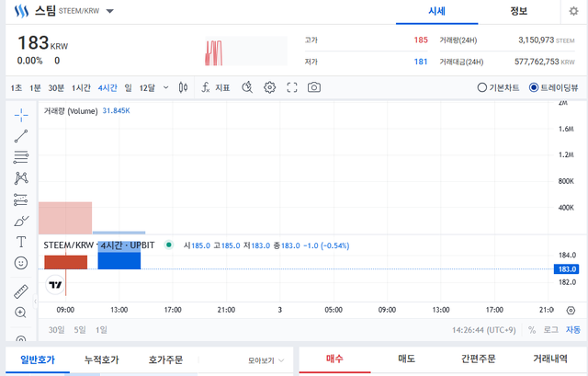Open the long position forecasting tool
This screenshot has width=588, height=376.
[21, 199]
